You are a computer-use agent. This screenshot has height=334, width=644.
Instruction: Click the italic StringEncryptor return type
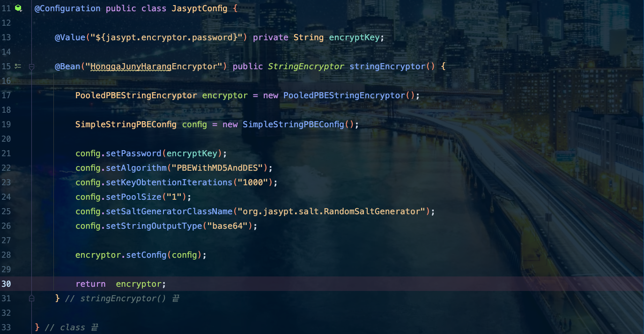306,66
